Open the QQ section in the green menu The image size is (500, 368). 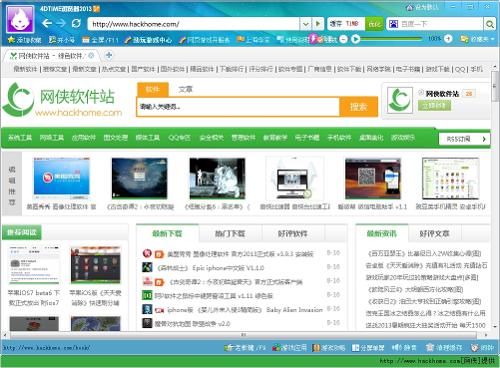[x=179, y=138]
